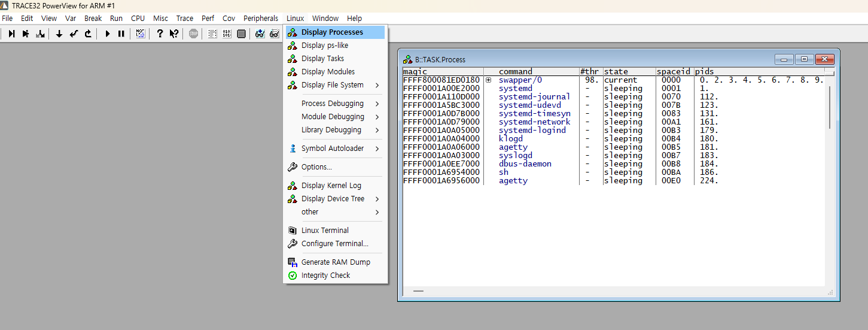The image size is (868, 330).
Task: Open the memory dump 0101 icon
Action: point(227,34)
